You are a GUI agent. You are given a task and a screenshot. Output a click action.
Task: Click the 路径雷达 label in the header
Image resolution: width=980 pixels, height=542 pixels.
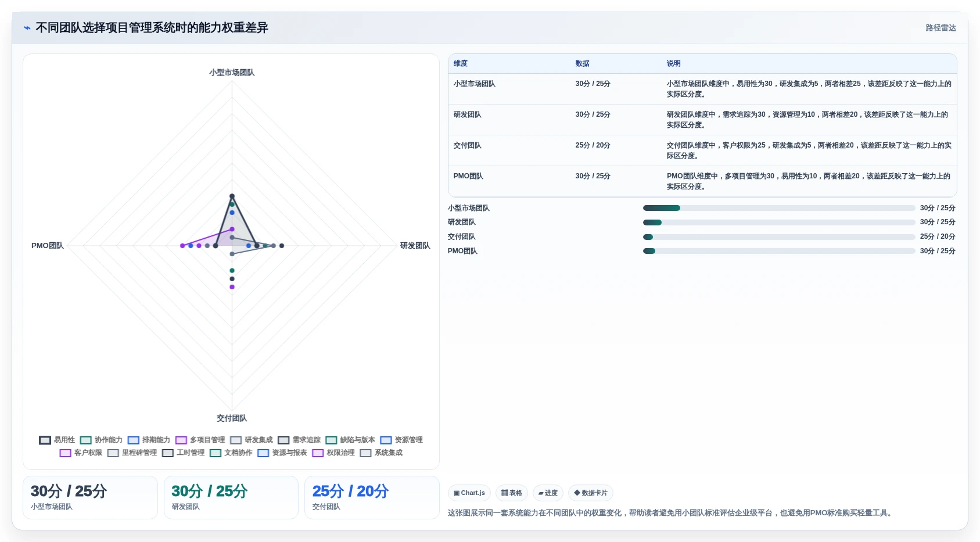click(940, 28)
